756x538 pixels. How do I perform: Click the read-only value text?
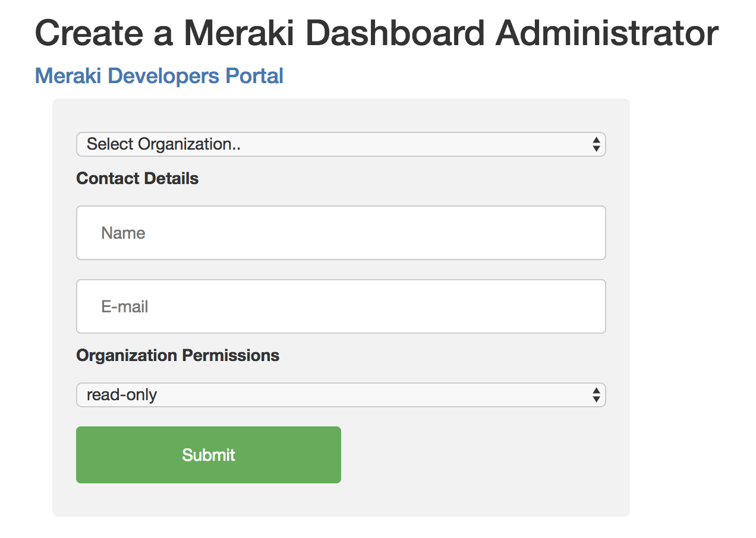122,395
